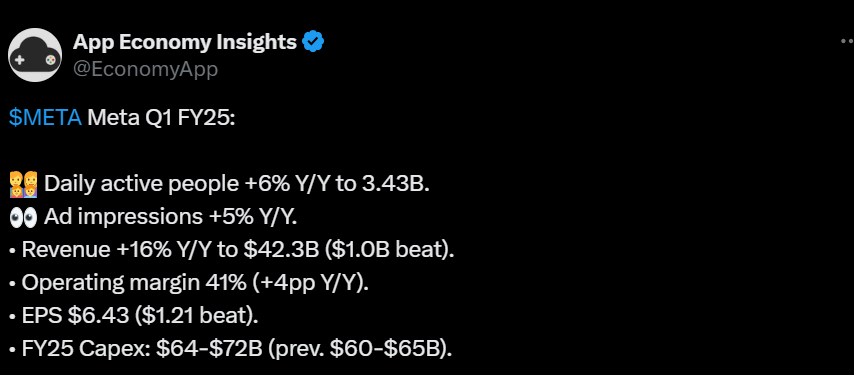854x375 pixels.
Task: Click the eyes emoji before Ad impressions
Action: coord(23,217)
